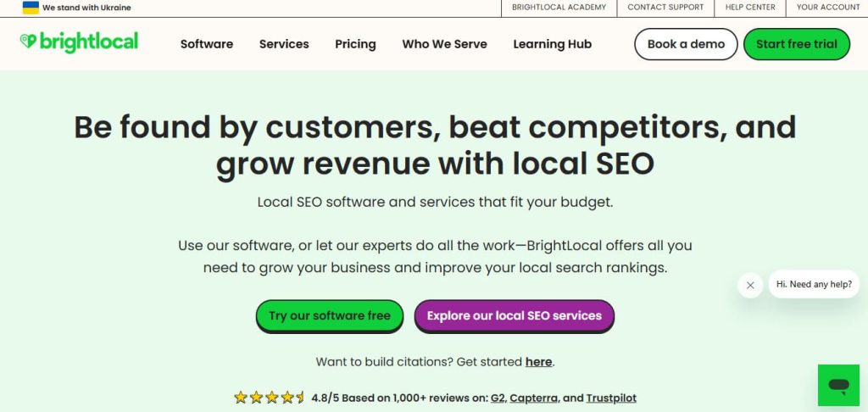Select Explore our local SEO services
868x412 pixels.
point(514,315)
